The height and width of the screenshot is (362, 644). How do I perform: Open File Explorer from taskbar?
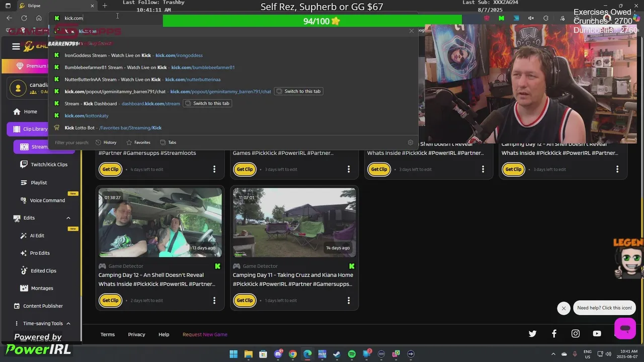tap(248, 354)
